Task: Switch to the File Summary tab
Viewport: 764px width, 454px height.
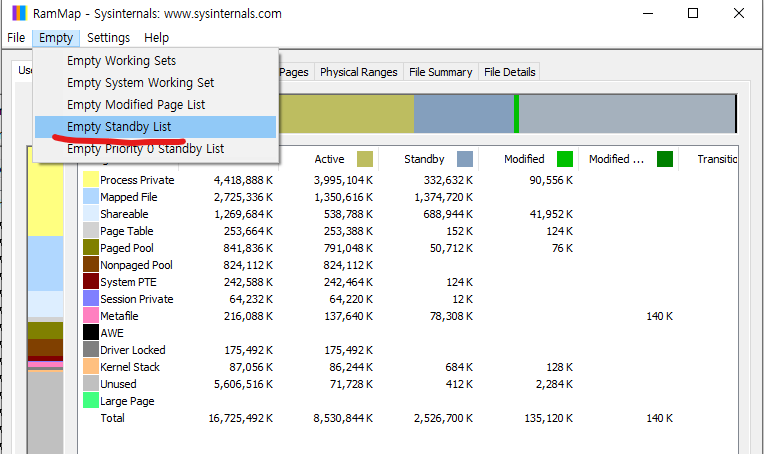Action: point(440,72)
